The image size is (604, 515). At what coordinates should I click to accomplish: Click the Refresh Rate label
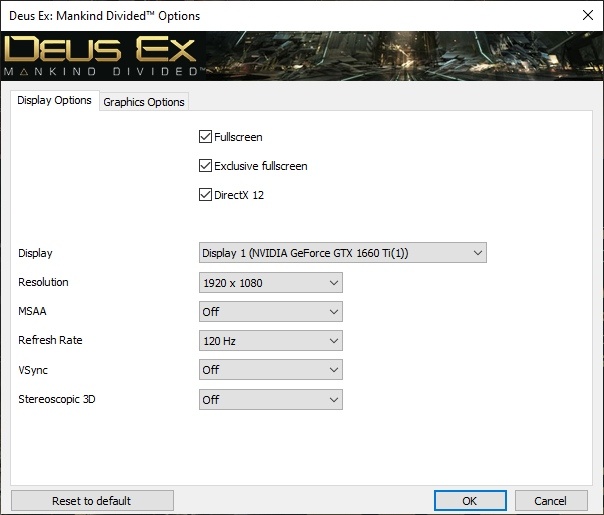click(x=50, y=340)
